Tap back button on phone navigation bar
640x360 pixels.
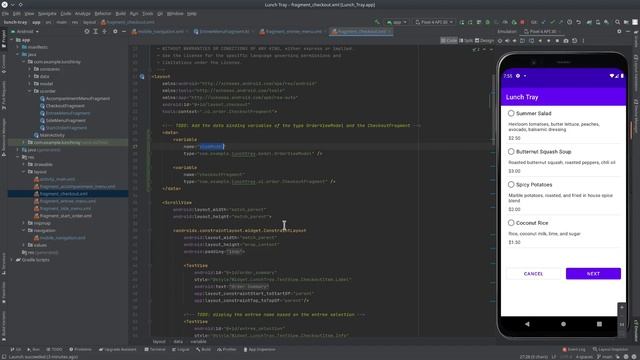(527, 324)
